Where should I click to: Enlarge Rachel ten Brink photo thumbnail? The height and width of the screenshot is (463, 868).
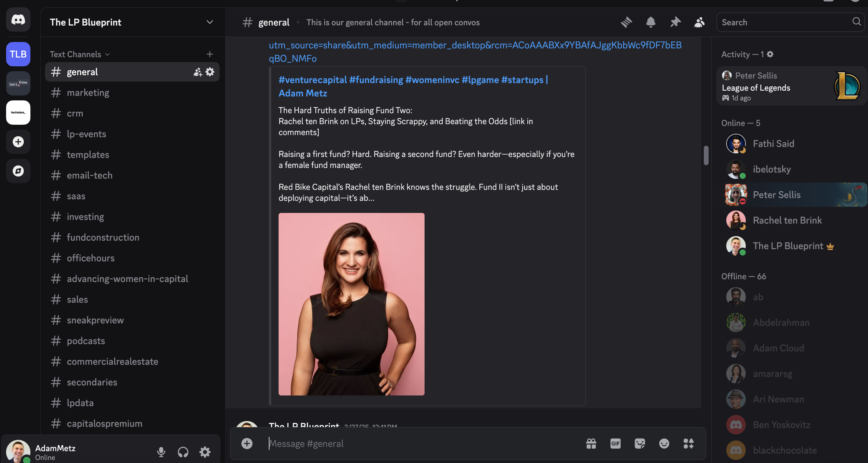[352, 304]
